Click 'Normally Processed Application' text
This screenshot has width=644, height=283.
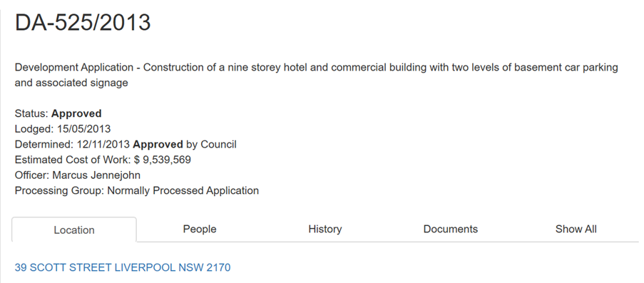tap(183, 191)
